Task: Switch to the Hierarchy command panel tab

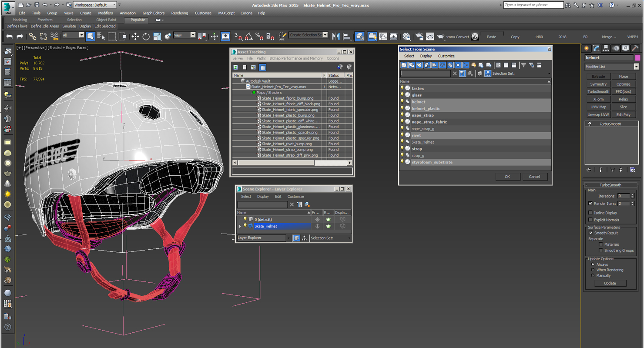Action: click(x=606, y=48)
